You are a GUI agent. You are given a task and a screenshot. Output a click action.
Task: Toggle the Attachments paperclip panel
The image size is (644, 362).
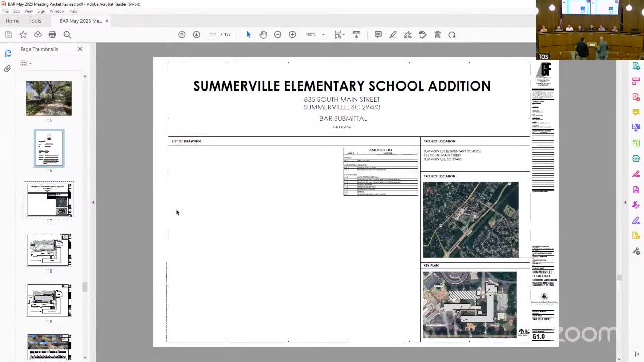[8, 69]
